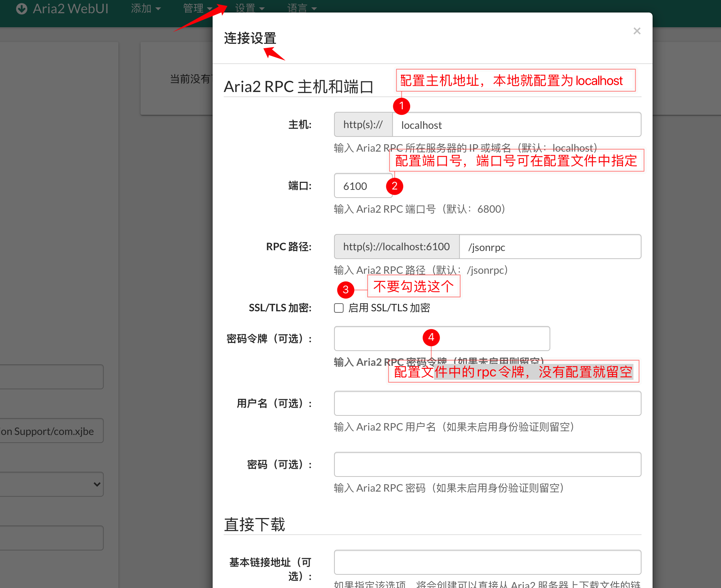
Task: Click the Aria2 WebUI download logo icon
Action: click(22, 8)
